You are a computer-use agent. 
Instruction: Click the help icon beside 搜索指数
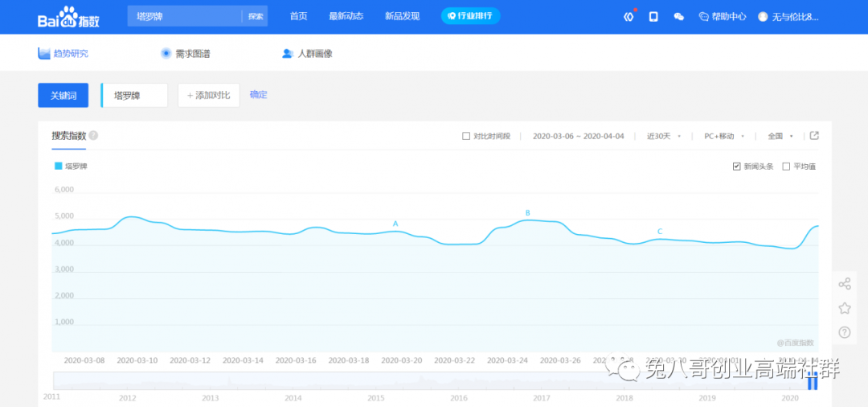pyautogui.click(x=94, y=136)
